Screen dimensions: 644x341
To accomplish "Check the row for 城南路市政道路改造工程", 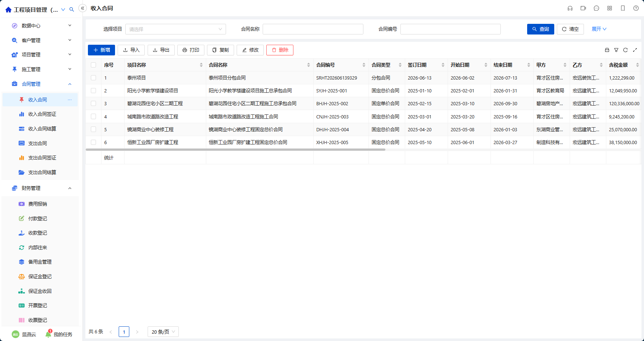I will pyautogui.click(x=93, y=117).
